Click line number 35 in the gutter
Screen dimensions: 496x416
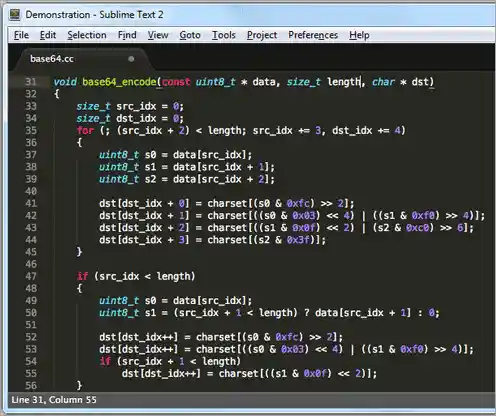click(31, 130)
